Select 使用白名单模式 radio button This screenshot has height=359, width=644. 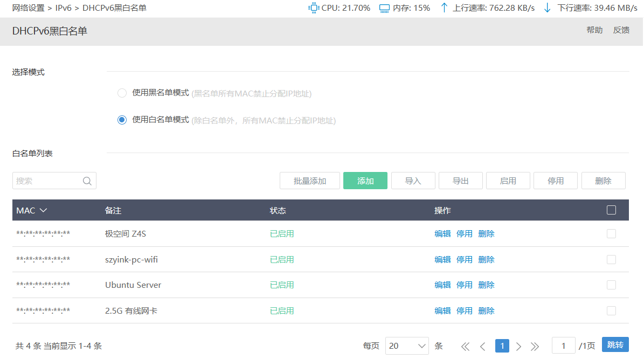pyautogui.click(x=122, y=120)
